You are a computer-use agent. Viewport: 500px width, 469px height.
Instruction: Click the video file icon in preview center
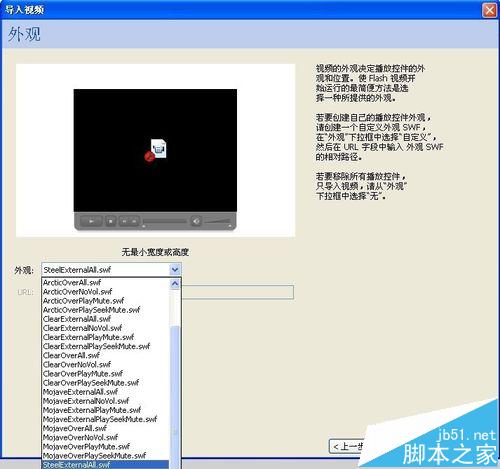[156, 150]
